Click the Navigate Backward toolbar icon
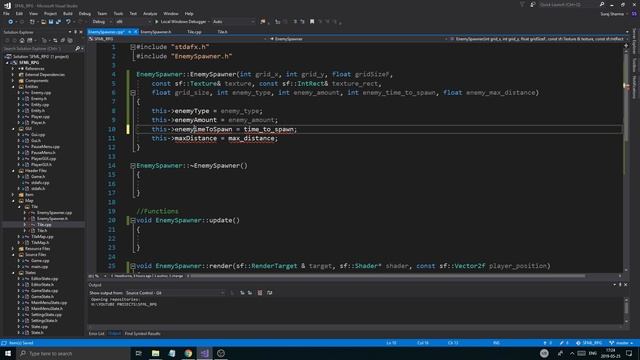The height and width of the screenshot is (360, 640). [x=10, y=22]
